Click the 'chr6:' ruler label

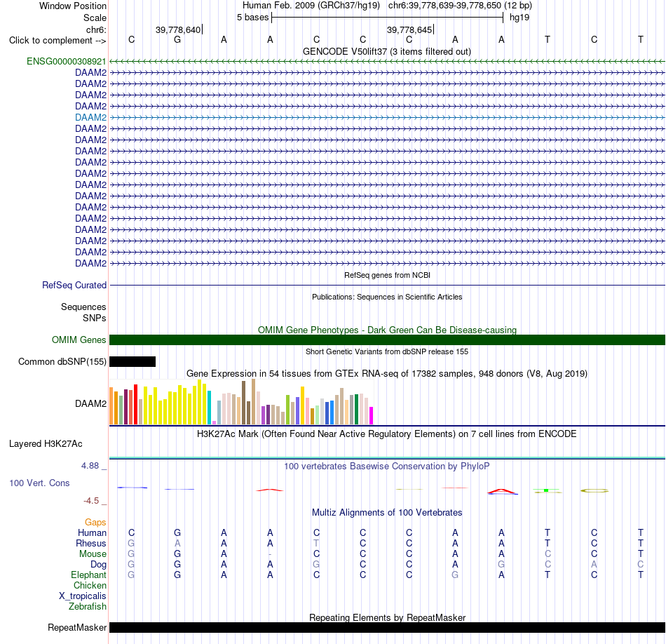coord(97,29)
